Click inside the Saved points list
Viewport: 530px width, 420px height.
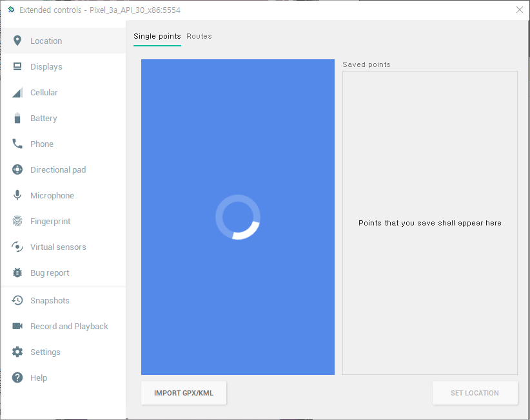[x=430, y=223]
